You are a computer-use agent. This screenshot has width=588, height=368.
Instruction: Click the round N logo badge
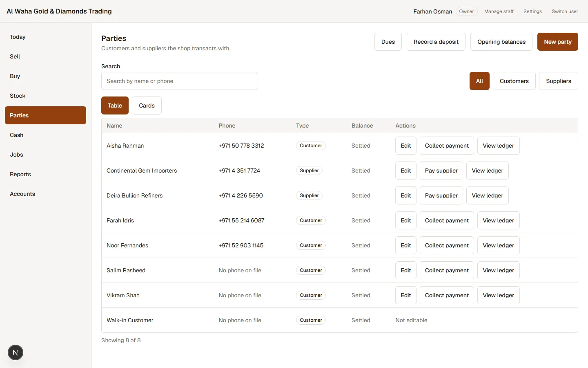(x=16, y=352)
